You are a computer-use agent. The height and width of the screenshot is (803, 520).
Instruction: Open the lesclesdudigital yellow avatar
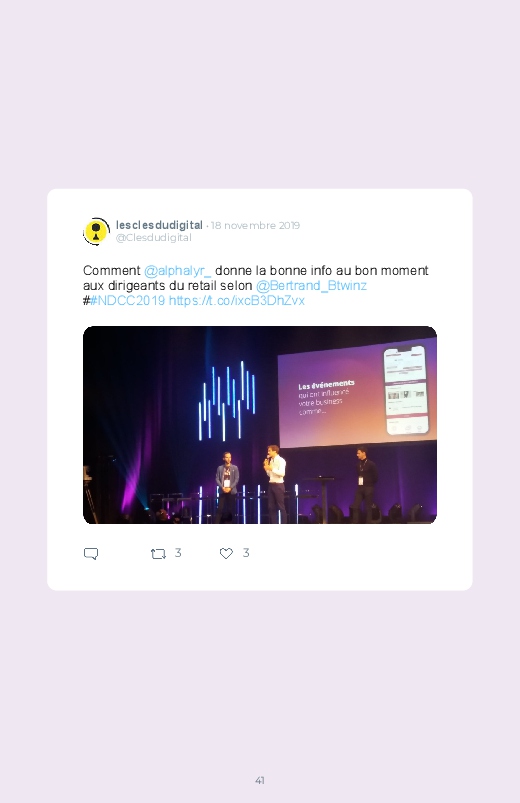[96, 231]
